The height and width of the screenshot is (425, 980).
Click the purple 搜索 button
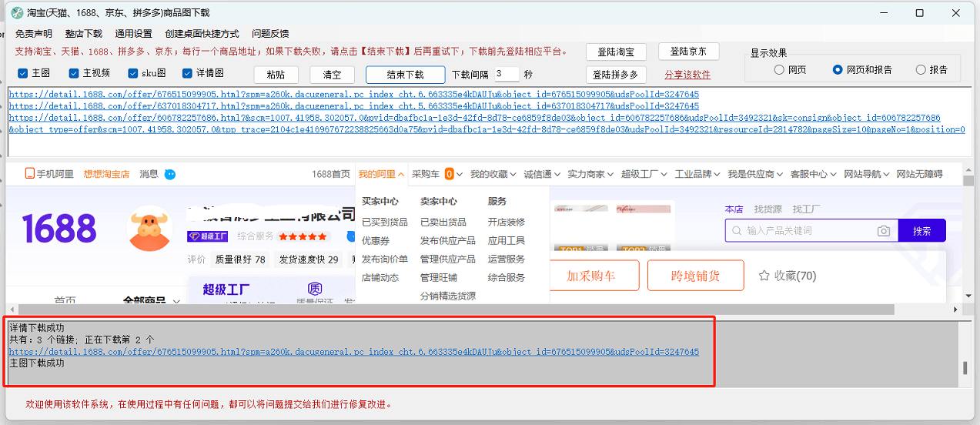921,231
